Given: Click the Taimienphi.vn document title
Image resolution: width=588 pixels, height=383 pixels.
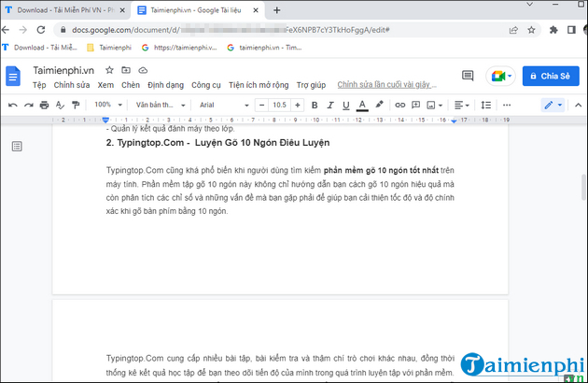Looking at the screenshot, I should coord(63,71).
